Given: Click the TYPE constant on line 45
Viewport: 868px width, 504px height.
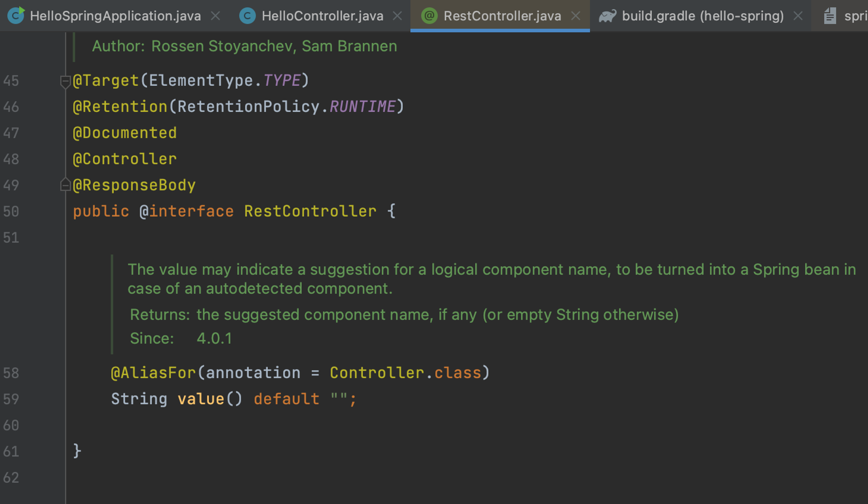Looking at the screenshot, I should coord(282,81).
